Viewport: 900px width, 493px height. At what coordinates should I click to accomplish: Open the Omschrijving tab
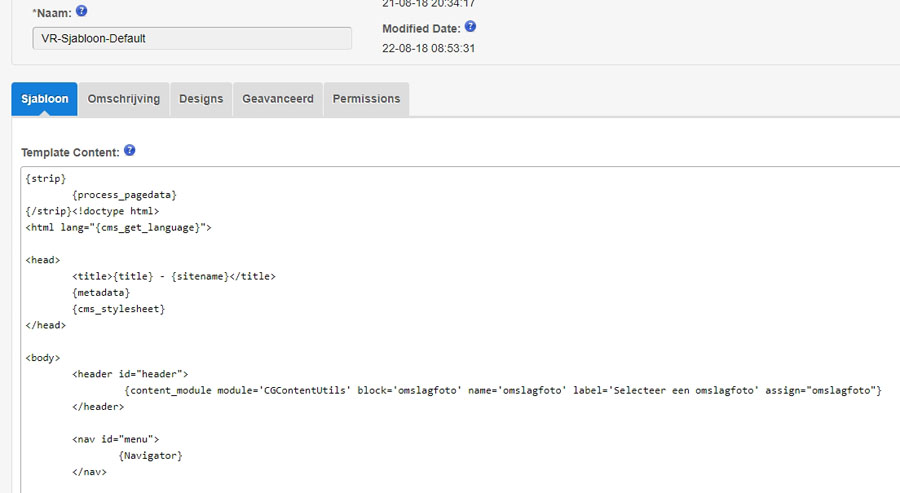[124, 99]
